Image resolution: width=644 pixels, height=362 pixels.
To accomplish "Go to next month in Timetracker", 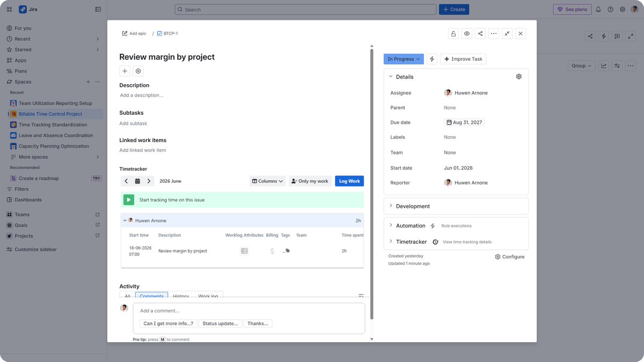I will click(149, 181).
